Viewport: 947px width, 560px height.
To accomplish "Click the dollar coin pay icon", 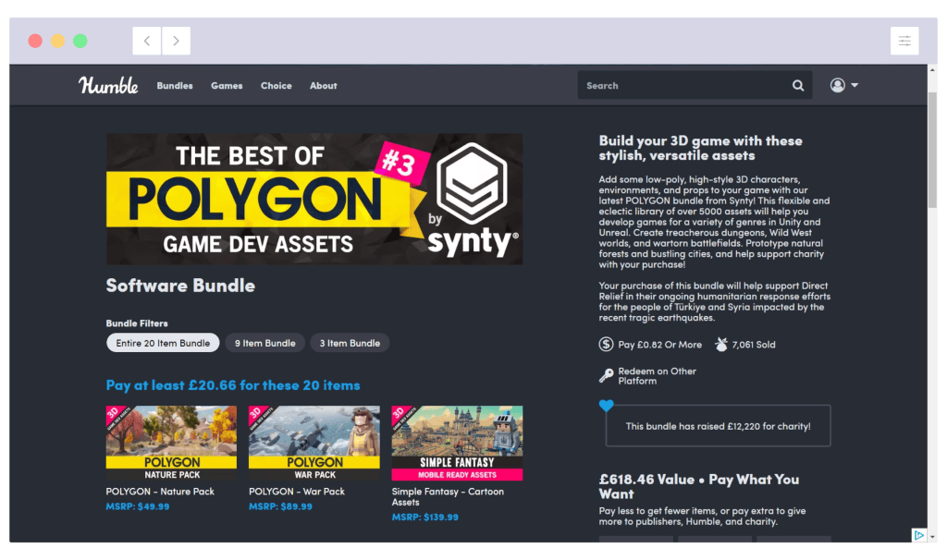I will tap(606, 345).
